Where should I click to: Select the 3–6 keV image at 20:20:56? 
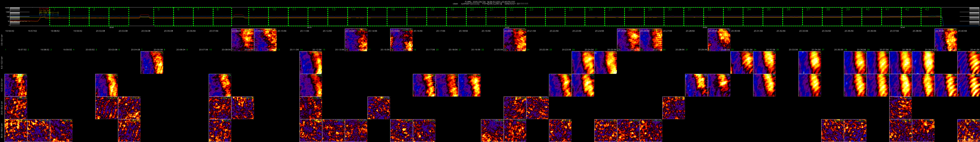click(x=515, y=40)
